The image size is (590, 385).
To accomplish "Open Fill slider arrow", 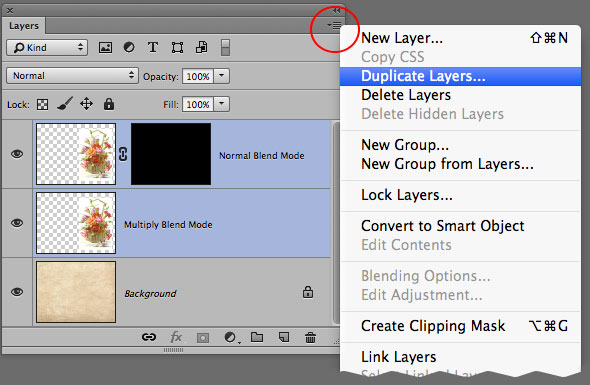I will [x=222, y=104].
